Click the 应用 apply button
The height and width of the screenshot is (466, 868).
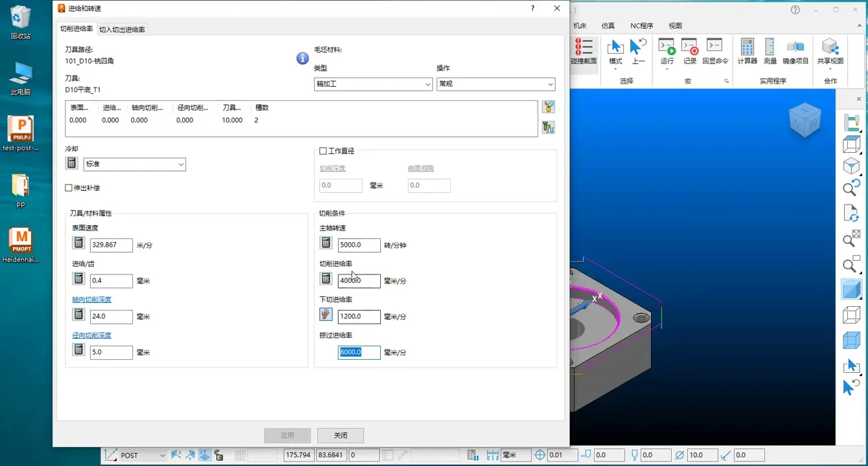pyautogui.click(x=288, y=435)
